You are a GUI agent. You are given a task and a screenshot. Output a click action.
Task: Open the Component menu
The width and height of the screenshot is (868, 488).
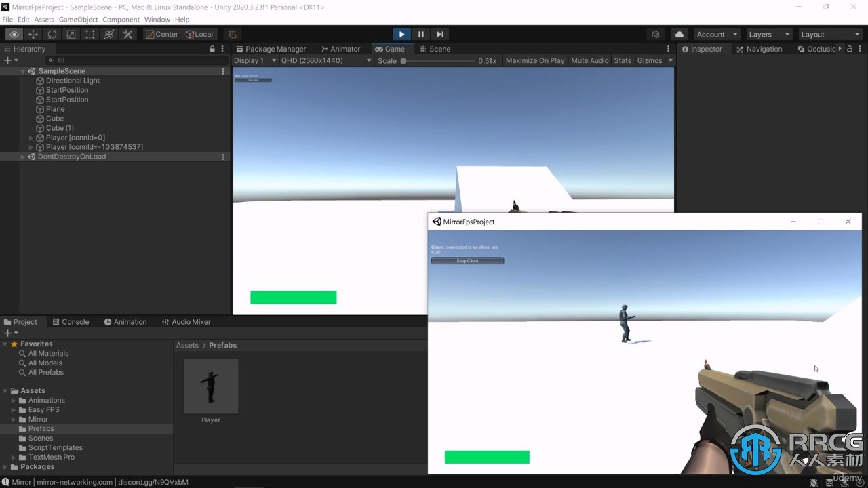pyautogui.click(x=121, y=20)
